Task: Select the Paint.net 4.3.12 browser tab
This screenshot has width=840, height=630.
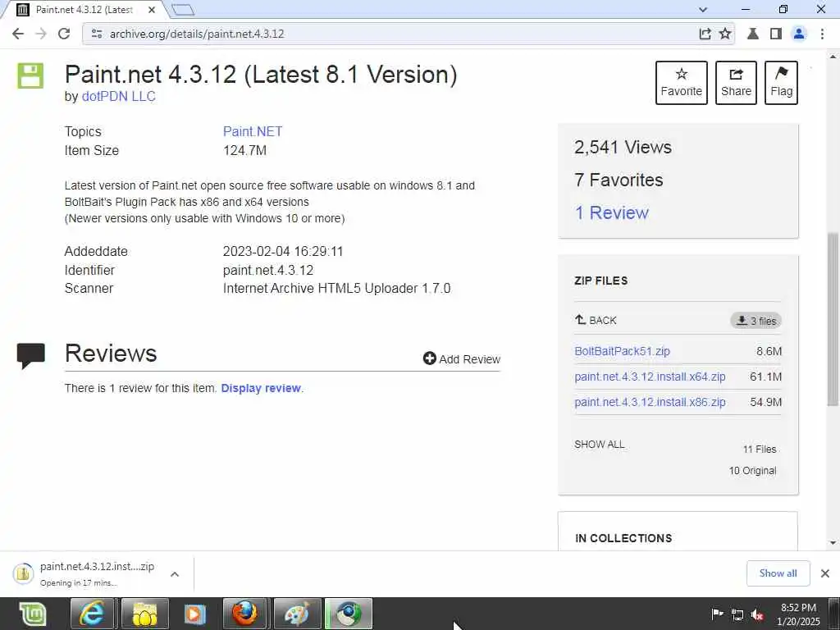Action: click(85, 10)
